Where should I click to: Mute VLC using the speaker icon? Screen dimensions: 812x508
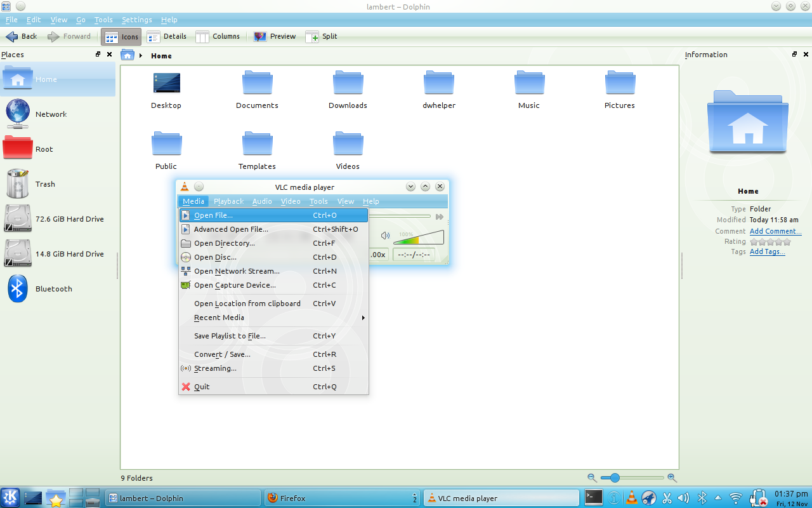tap(385, 236)
